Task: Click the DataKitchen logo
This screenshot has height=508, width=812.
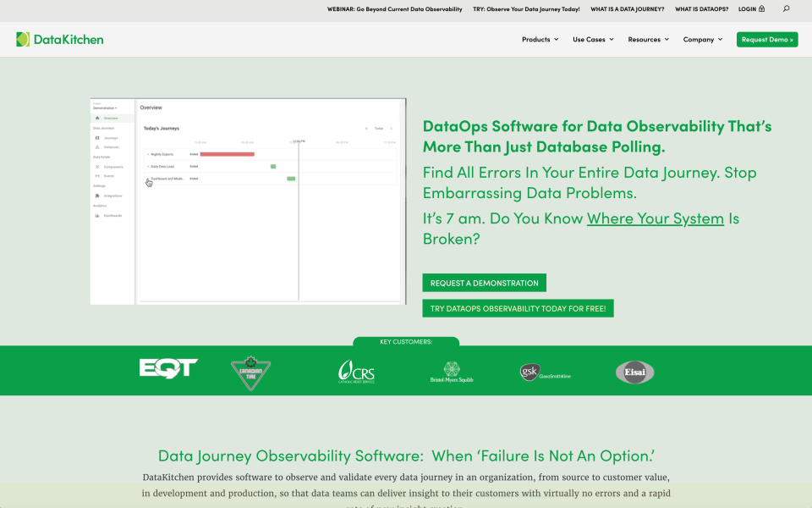Action: point(59,39)
